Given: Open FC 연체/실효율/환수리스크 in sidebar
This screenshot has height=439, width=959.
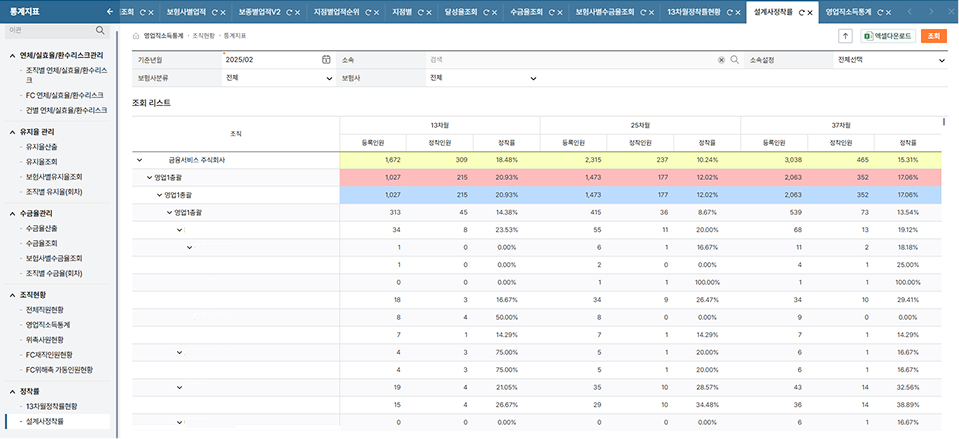Looking at the screenshot, I should pyautogui.click(x=65, y=95).
